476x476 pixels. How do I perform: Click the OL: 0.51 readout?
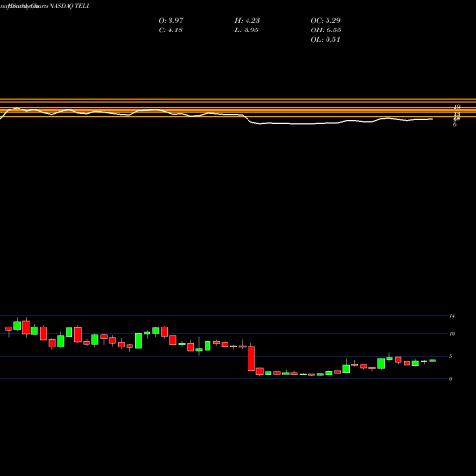[326, 39]
